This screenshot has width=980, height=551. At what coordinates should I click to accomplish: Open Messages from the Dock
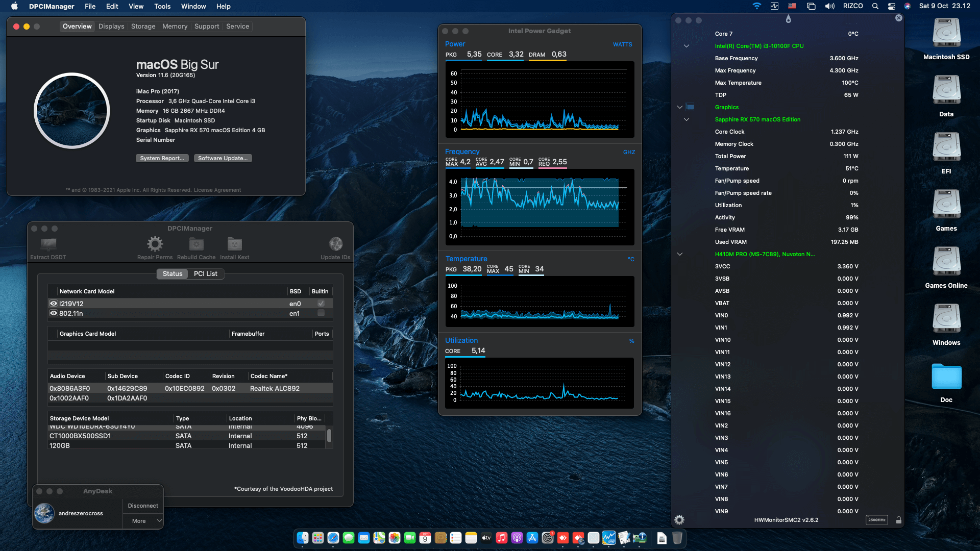pyautogui.click(x=349, y=538)
